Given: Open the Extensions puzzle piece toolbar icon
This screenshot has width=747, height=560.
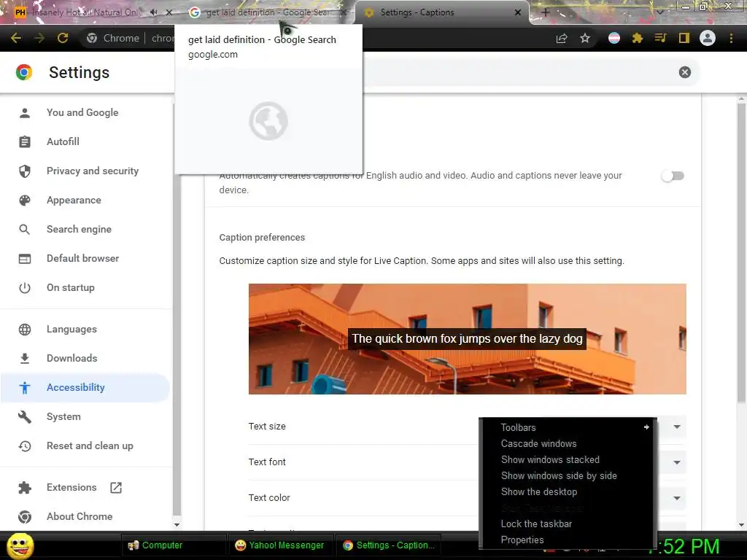Looking at the screenshot, I should coord(637,38).
